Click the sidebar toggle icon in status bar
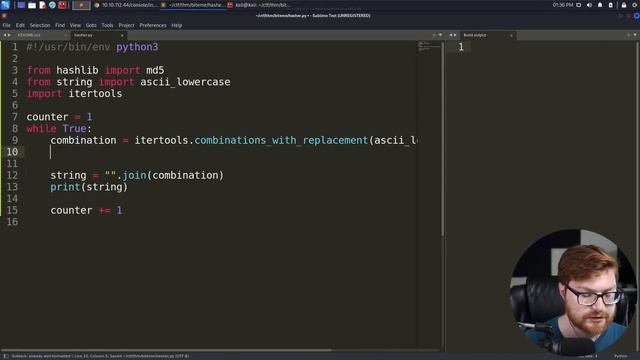Image resolution: width=640 pixels, height=360 pixels. (x=6, y=356)
